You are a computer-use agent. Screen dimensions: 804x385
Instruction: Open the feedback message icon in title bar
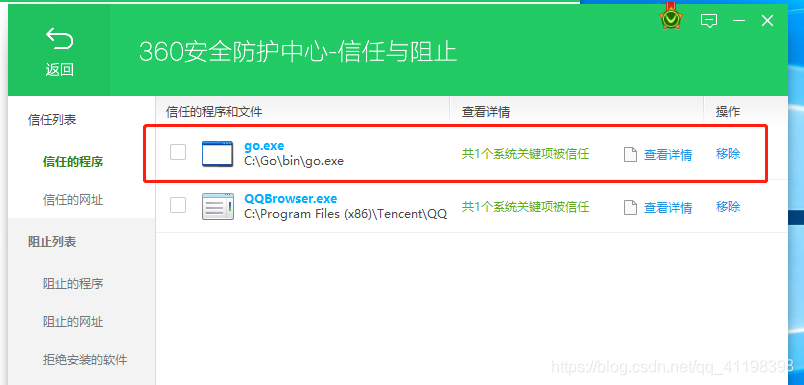709,21
